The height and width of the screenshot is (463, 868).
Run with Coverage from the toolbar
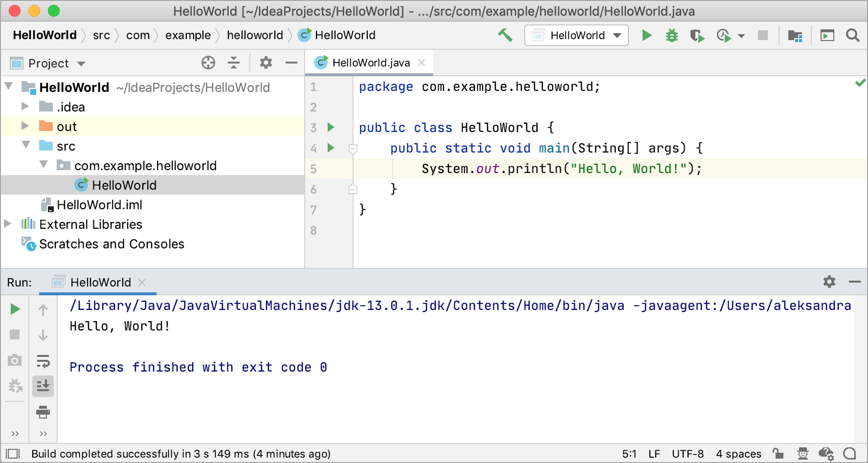[x=697, y=36]
